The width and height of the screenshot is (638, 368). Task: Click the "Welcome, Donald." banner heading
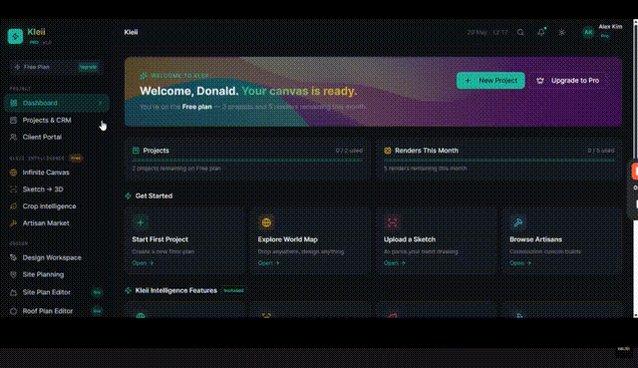189,91
